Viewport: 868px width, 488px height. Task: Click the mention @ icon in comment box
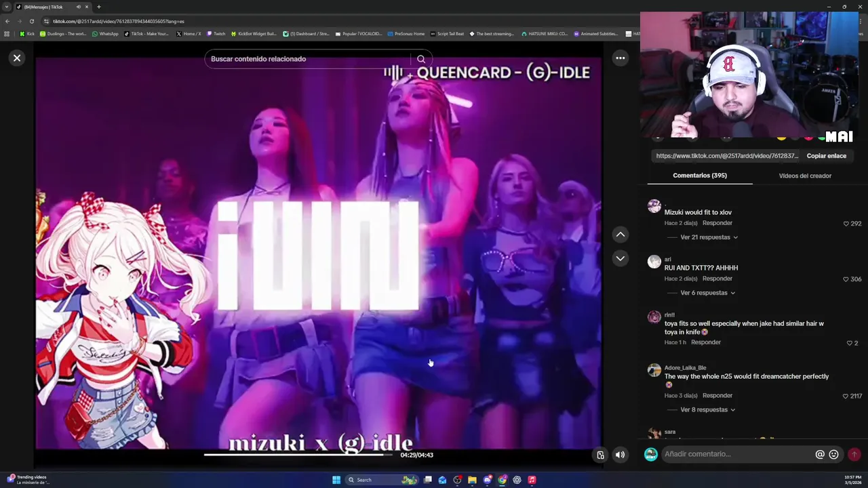coord(820,454)
